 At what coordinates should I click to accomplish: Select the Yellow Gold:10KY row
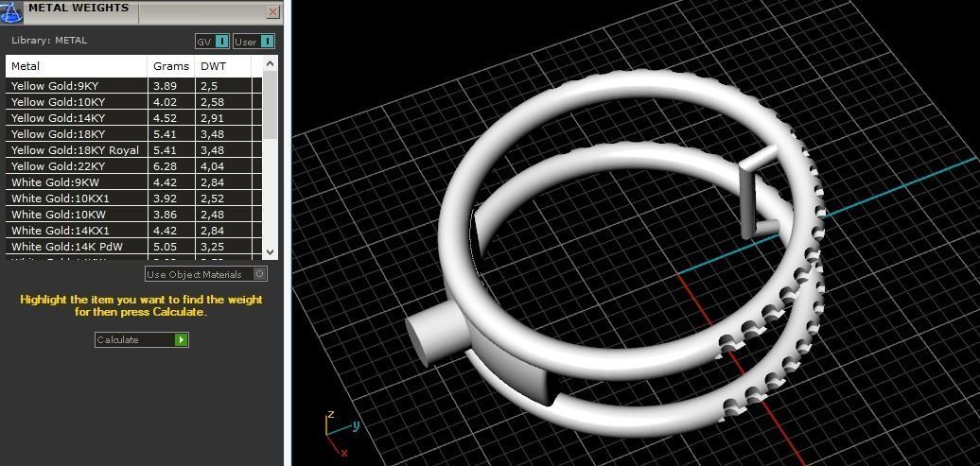click(x=133, y=102)
